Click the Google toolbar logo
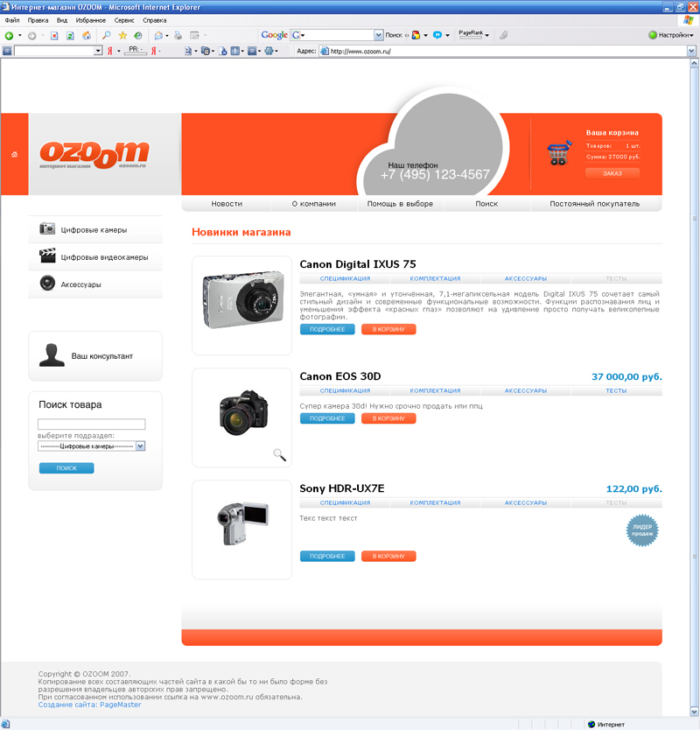This screenshot has height=730, width=700. pos(274,35)
